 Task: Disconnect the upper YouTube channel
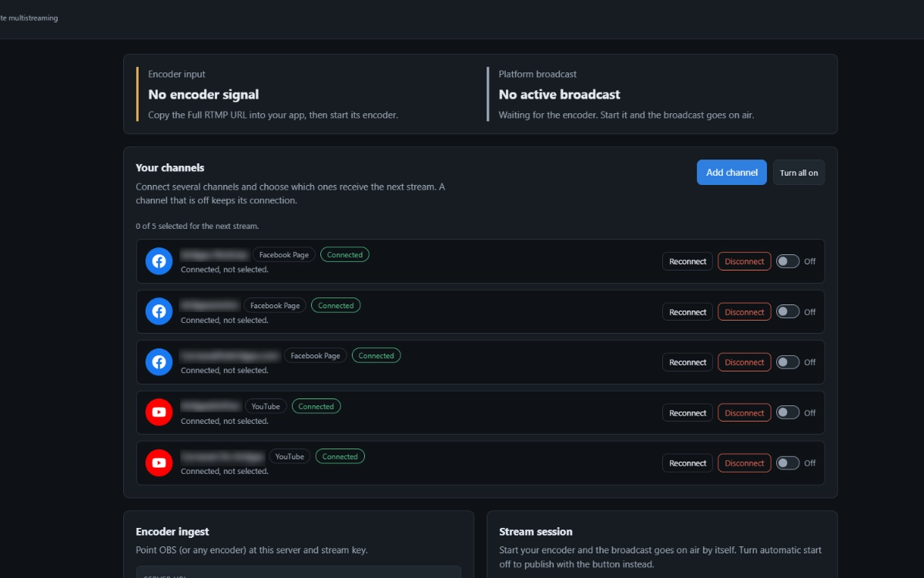point(745,413)
